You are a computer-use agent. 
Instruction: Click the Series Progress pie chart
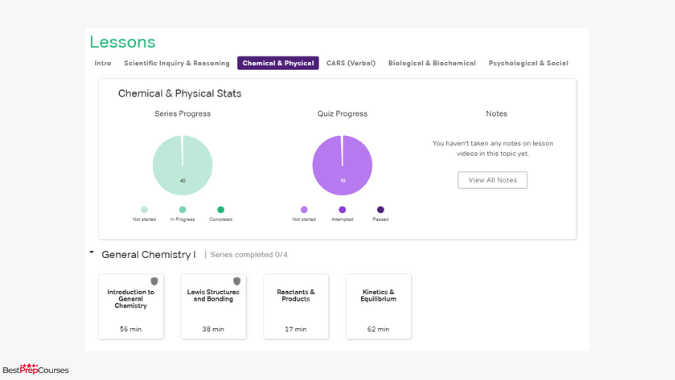183,165
